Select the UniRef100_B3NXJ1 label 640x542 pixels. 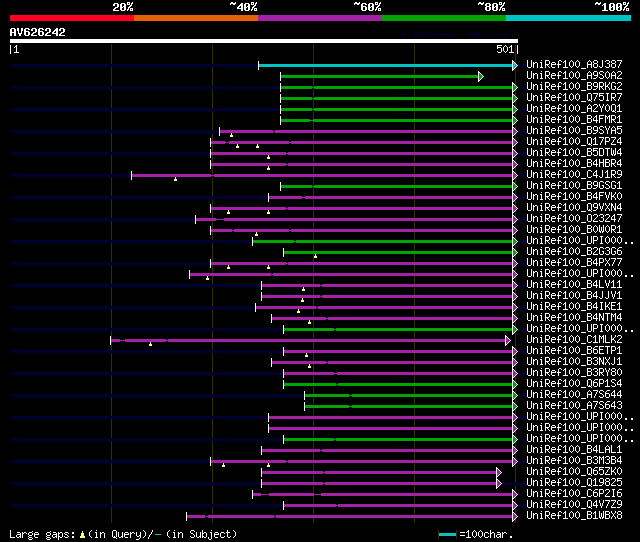[574, 362]
